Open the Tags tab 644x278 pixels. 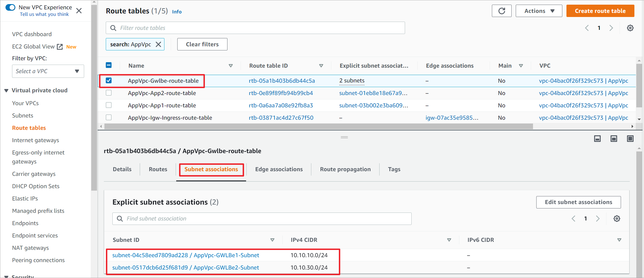click(x=394, y=169)
